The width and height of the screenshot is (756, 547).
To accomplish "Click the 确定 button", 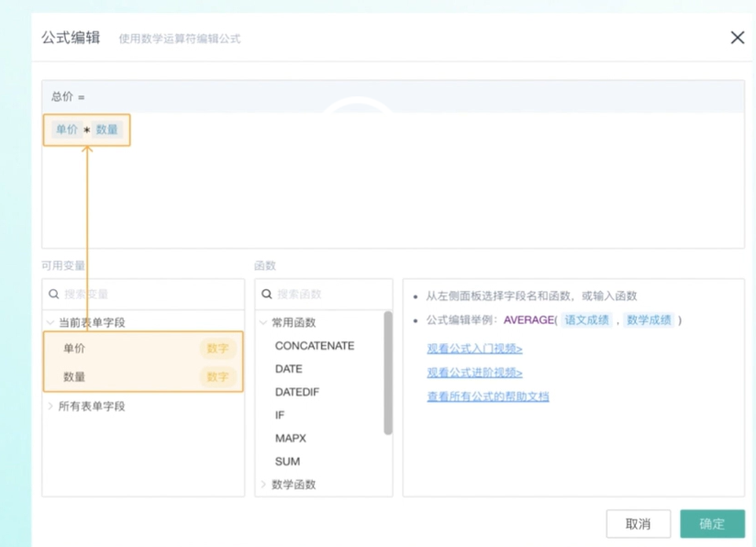I will 712,524.
